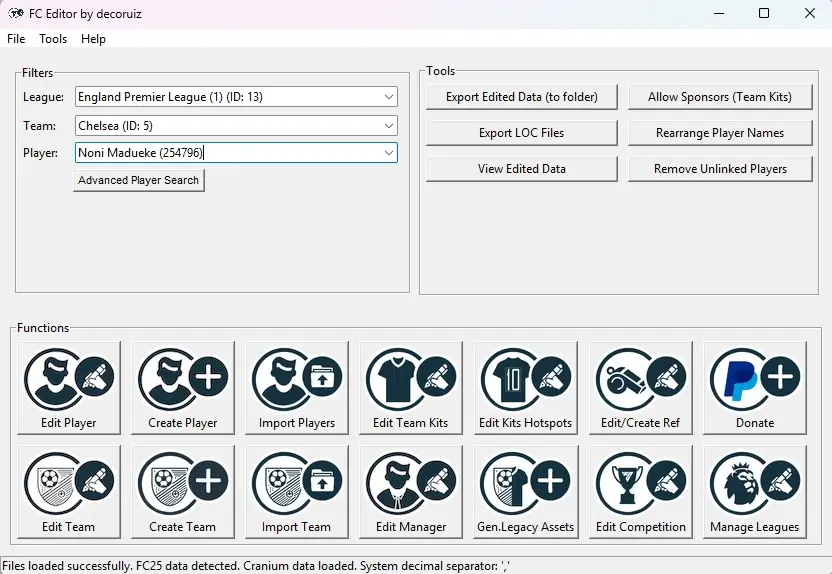832x574 pixels.
Task: Expand the League dropdown
Action: pos(389,97)
